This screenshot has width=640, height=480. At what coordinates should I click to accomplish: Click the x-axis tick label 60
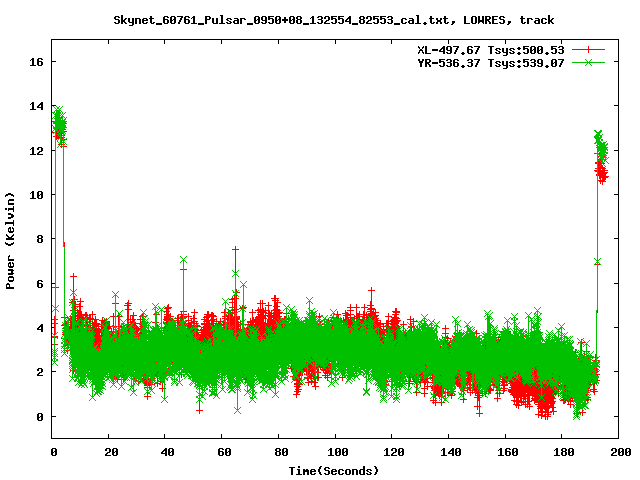(224, 452)
